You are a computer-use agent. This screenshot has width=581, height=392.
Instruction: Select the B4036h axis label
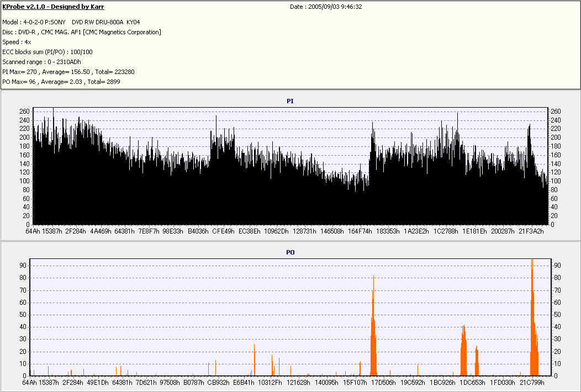tap(198, 231)
